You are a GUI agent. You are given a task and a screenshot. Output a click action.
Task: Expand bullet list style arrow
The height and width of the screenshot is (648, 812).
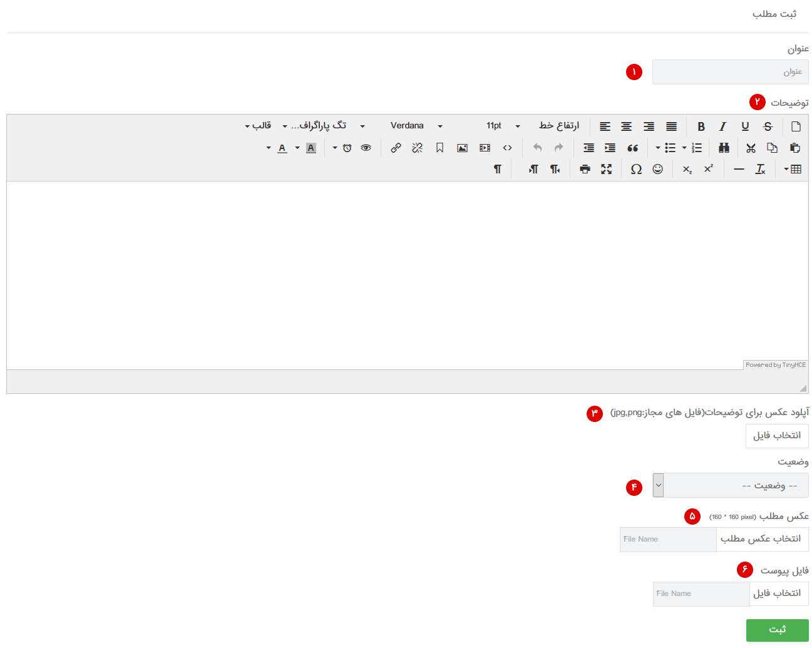pos(658,148)
